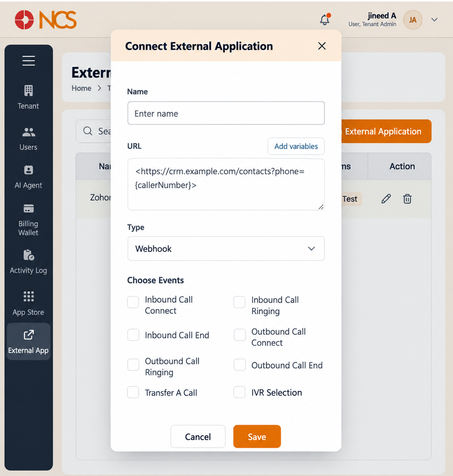Click the Save button
The height and width of the screenshot is (476, 453).
point(257,437)
